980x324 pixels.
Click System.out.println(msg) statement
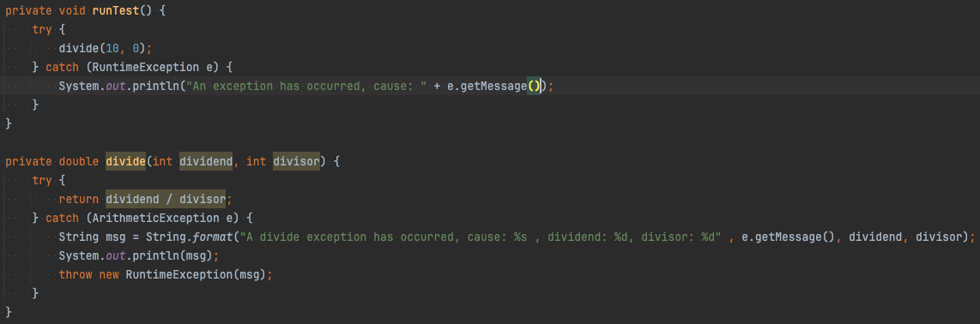click(139, 256)
